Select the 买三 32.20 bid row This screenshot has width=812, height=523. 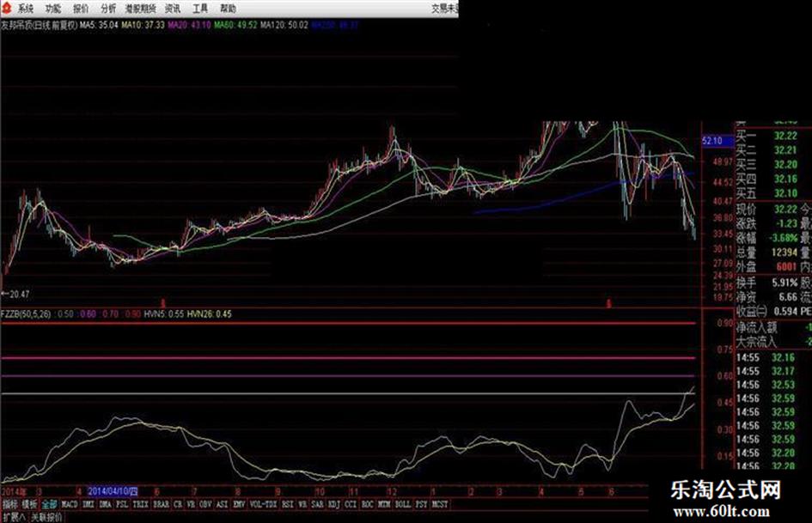click(x=767, y=165)
